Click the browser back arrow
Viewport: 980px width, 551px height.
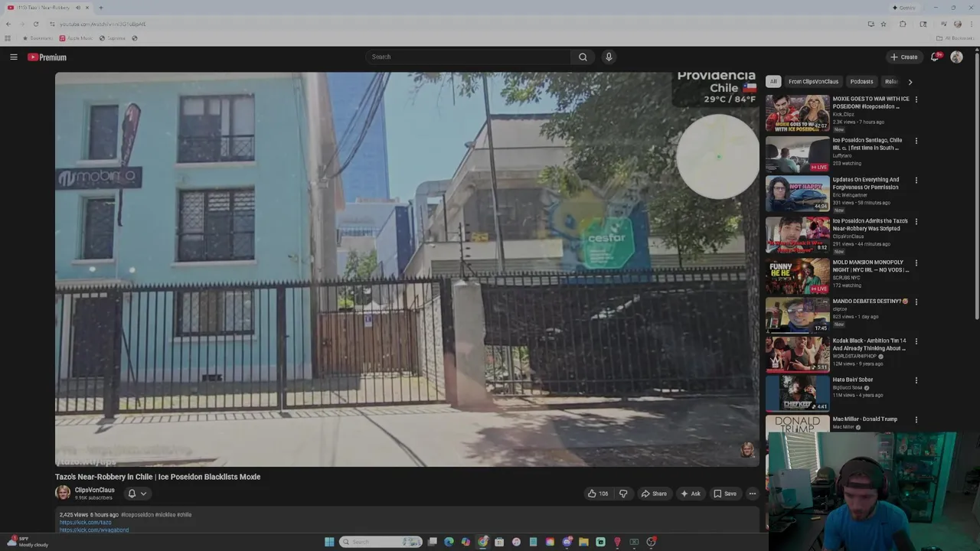click(8, 24)
